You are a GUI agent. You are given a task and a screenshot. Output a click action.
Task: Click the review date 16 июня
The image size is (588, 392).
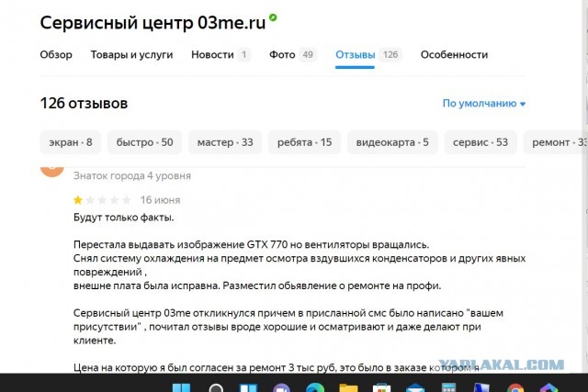pyautogui.click(x=160, y=200)
